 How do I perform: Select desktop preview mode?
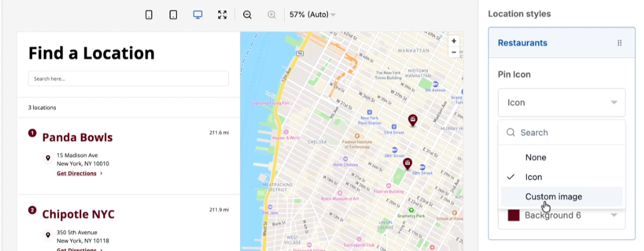pos(198,15)
